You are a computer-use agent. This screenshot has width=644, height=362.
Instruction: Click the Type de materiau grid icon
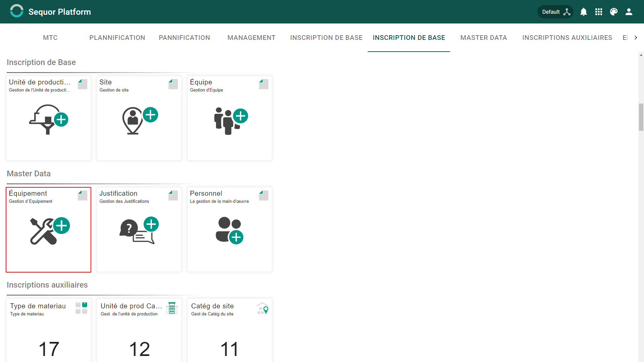[x=81, y=308]
